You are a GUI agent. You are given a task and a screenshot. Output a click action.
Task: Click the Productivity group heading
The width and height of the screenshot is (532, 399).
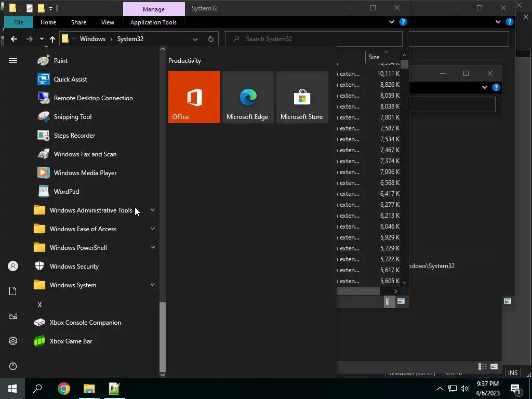pos(184,61)
